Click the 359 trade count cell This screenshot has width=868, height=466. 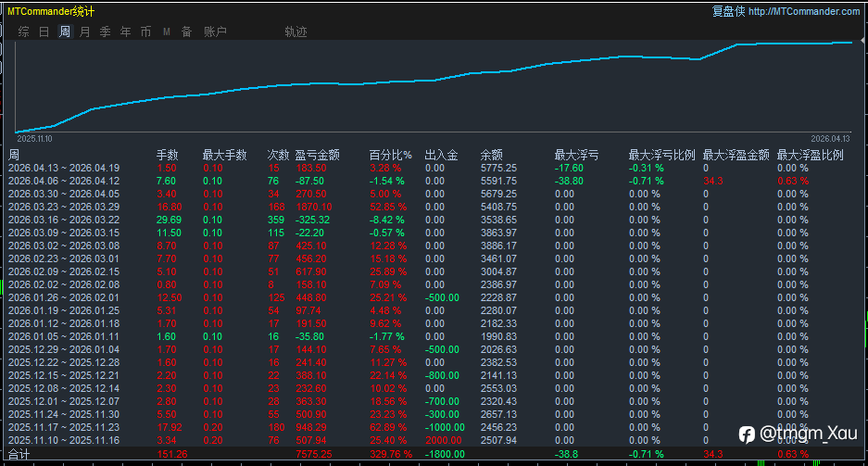(x=276, y=220)
